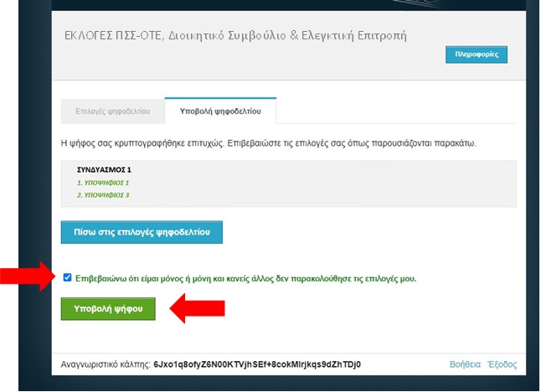Switch to the Επιλογές ψηφοδελτίου tab

click(112, 111)
